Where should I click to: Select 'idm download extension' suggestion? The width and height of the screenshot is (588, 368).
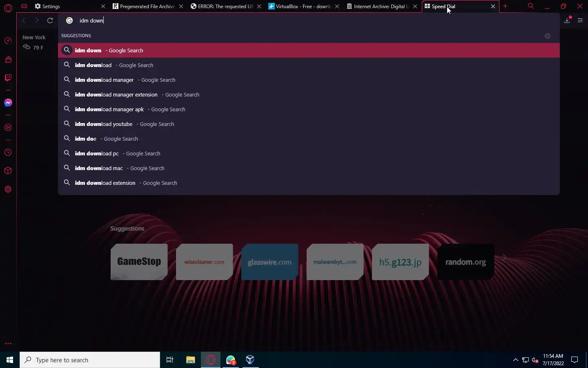pos(309,183)
